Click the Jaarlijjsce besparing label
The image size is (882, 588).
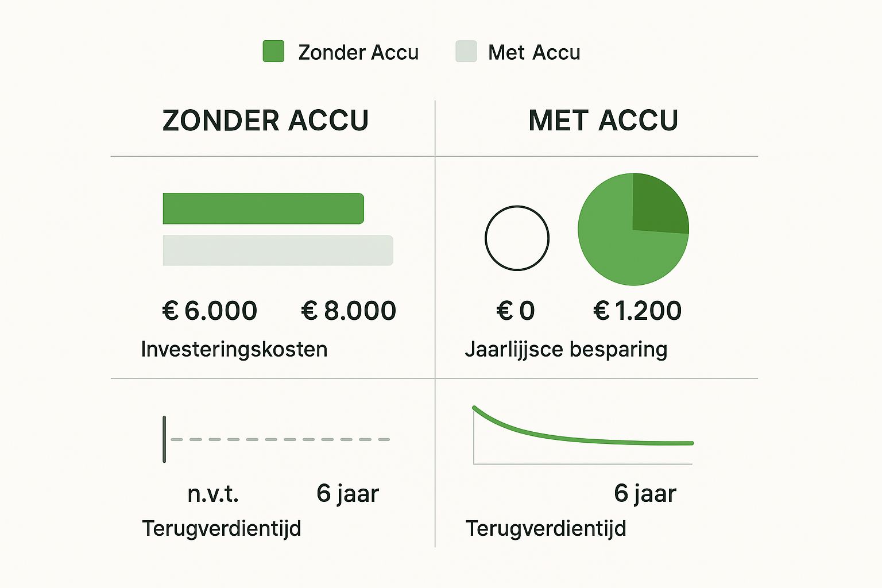tap(566, 349)
